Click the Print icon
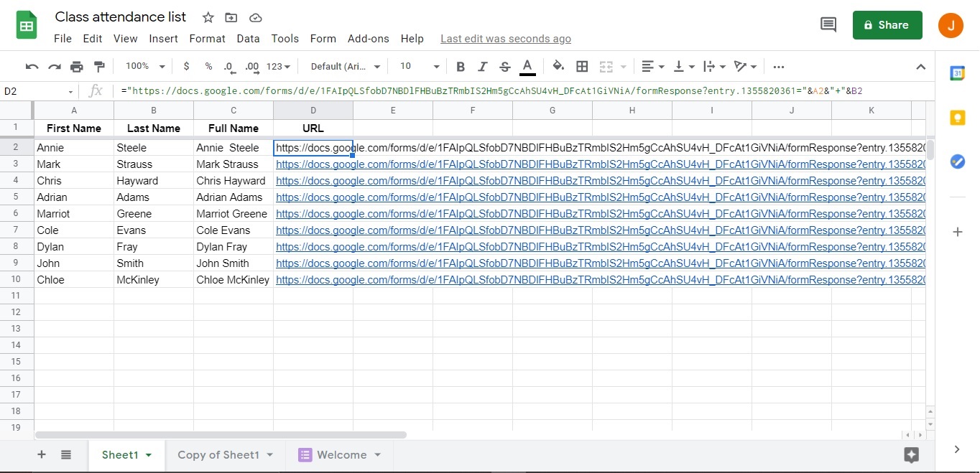The height and width of the screenshot is (473, 980). [77, 67]
